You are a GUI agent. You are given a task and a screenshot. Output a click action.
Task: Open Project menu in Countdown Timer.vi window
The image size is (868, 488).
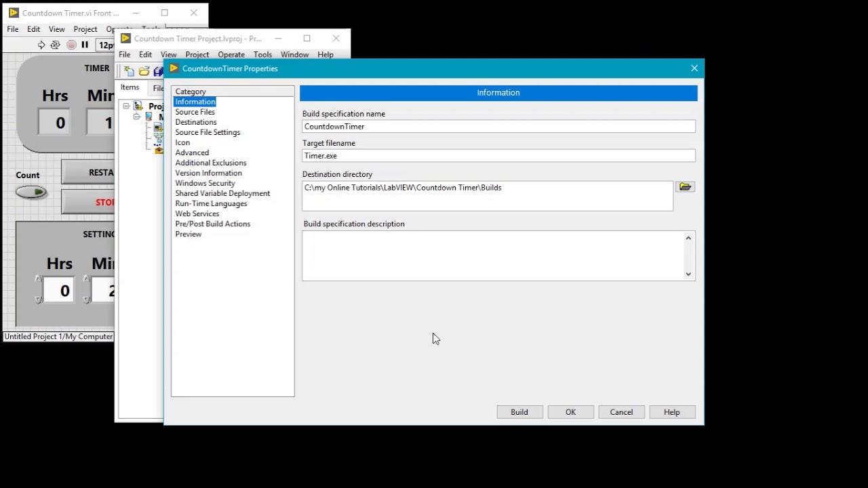pyautogui.click(x=85, y=29)
